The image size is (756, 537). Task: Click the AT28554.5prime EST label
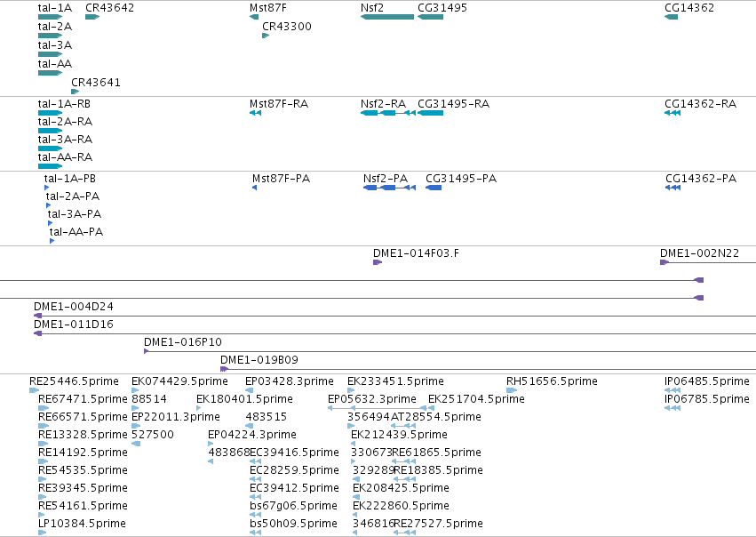pyautogui.click(x=436, y=417)
